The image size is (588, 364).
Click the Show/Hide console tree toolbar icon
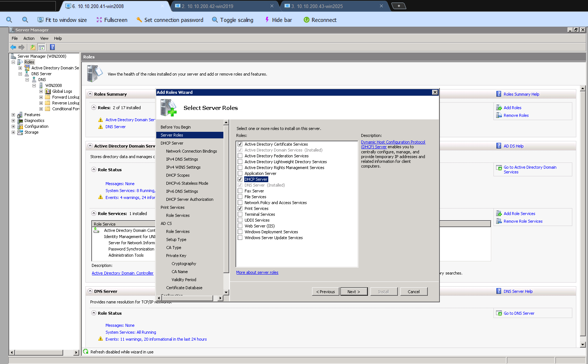click(x=42, y=47)
